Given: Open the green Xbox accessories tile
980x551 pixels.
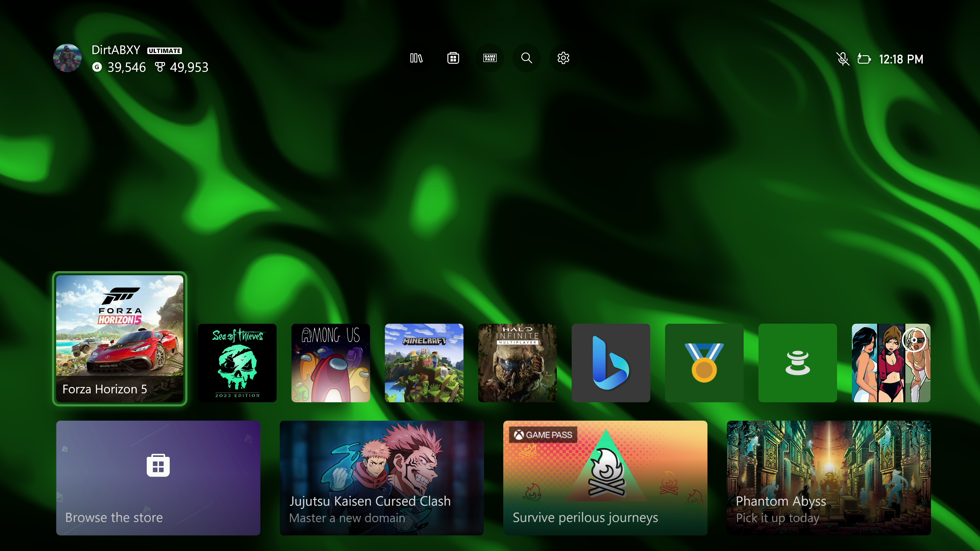Looking at the screenshot, I should click(797, 363).
